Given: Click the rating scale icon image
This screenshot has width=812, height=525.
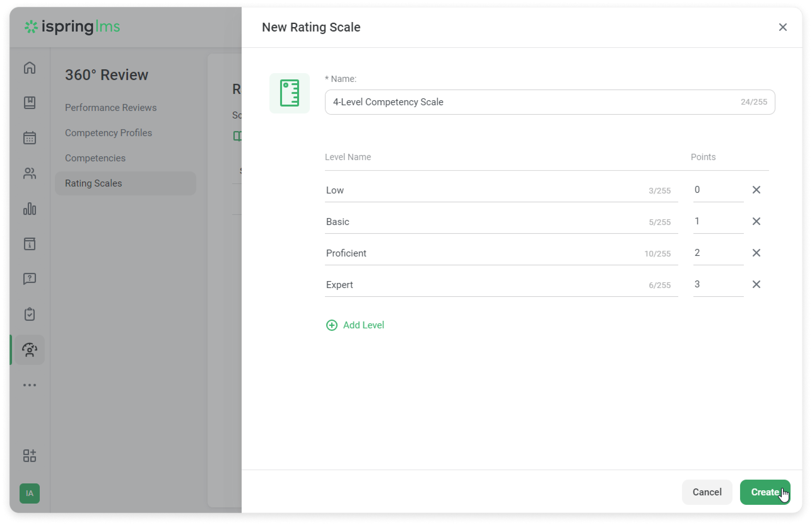Looking at the screenshot, I should [289, 93].
